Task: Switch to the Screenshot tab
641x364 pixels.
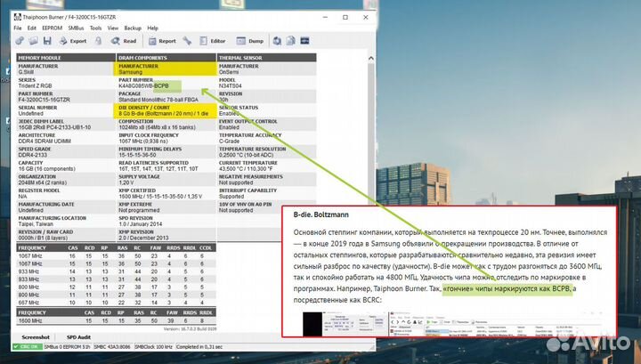Action: coord(36,338)
